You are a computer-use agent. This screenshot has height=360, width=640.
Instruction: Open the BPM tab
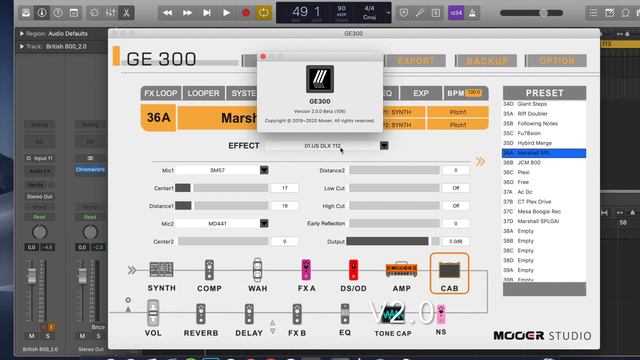(465, 93)
